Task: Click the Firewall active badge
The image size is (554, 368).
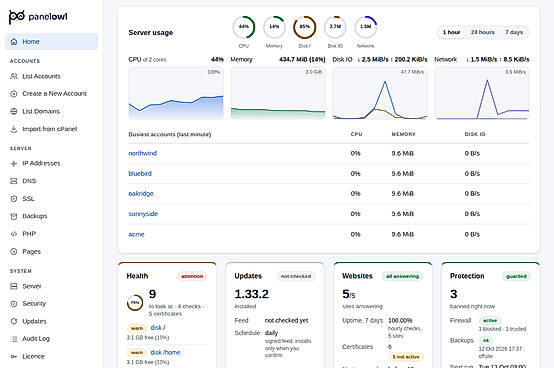Action: click(490, 321)
